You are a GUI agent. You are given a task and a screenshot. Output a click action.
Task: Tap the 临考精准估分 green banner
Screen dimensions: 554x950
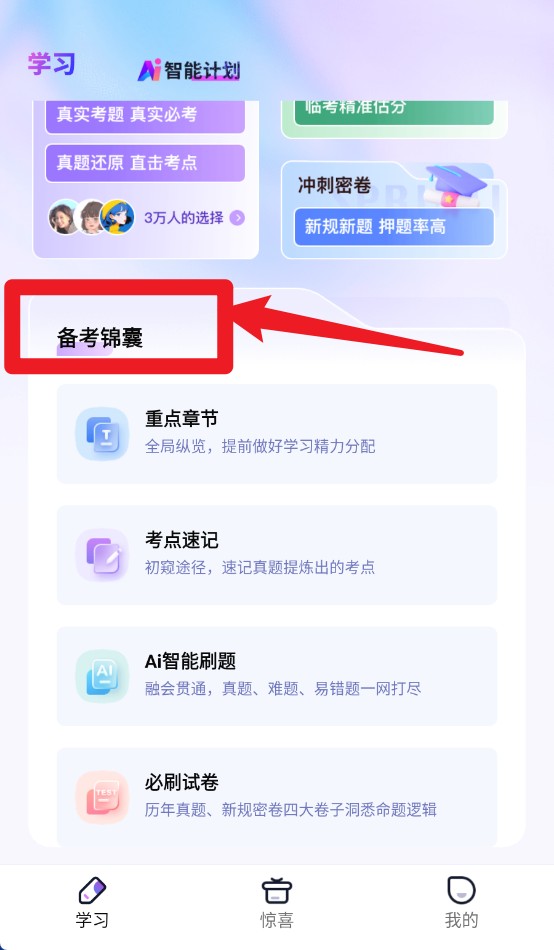394,110
